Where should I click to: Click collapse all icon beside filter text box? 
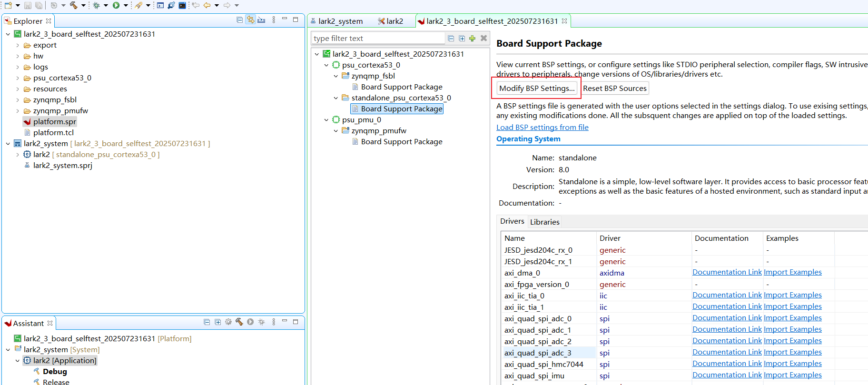(x=451, y=38)
